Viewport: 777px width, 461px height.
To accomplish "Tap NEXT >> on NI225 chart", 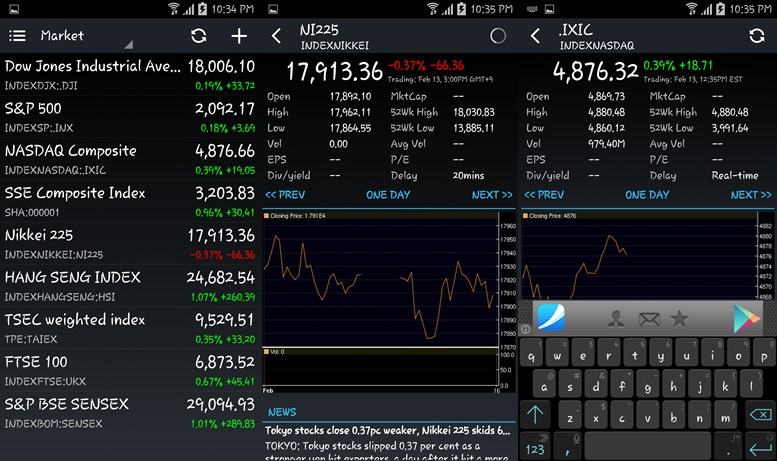I will pyautogui.click(x=492, y=195).
